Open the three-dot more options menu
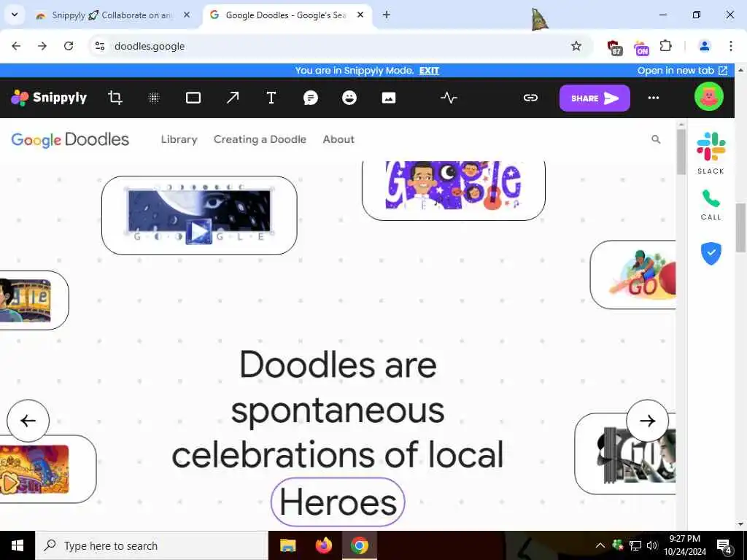Screen dimensions: 747x560 [x=653, y=98]
